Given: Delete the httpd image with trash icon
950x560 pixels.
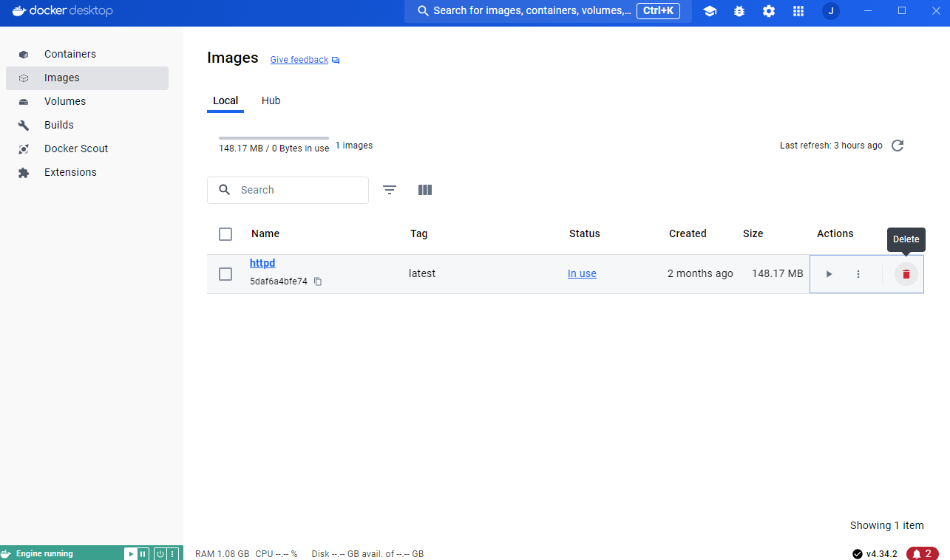Looking at the screenshot, I should point(906,274).
